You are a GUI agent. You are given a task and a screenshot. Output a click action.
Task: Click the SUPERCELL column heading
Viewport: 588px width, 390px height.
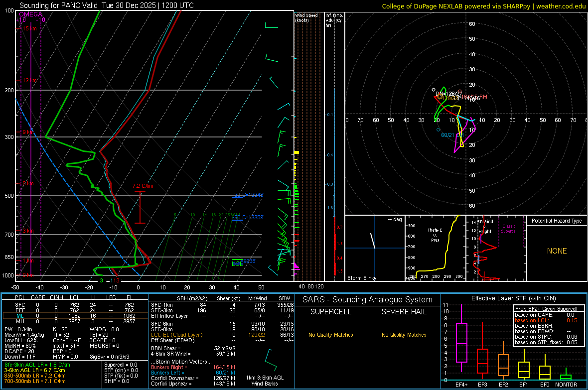331,312
